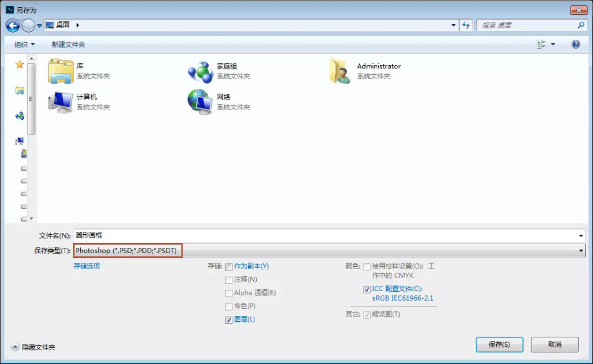The width and height of the screenshot is (593, 364).
Task: Click the 保存 (Save) button
Action: [x=499, y=344]
